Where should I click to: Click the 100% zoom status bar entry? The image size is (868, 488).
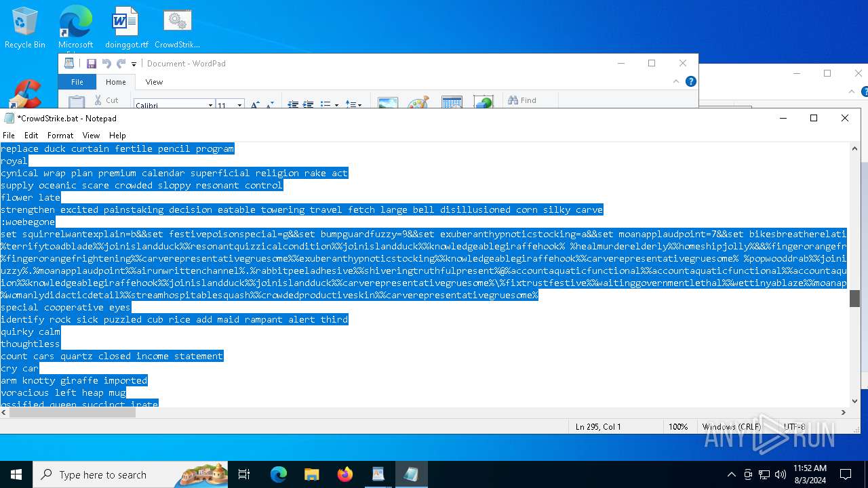[678, 427]
